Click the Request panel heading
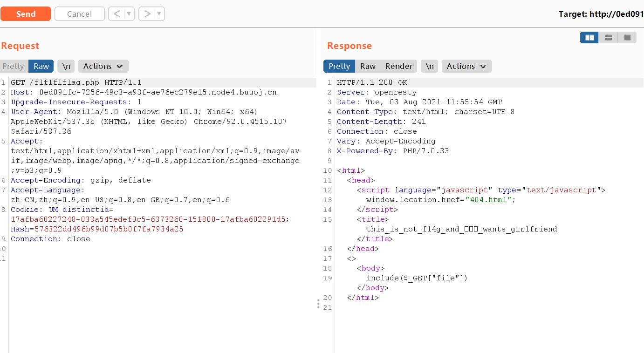 point(20,46)
